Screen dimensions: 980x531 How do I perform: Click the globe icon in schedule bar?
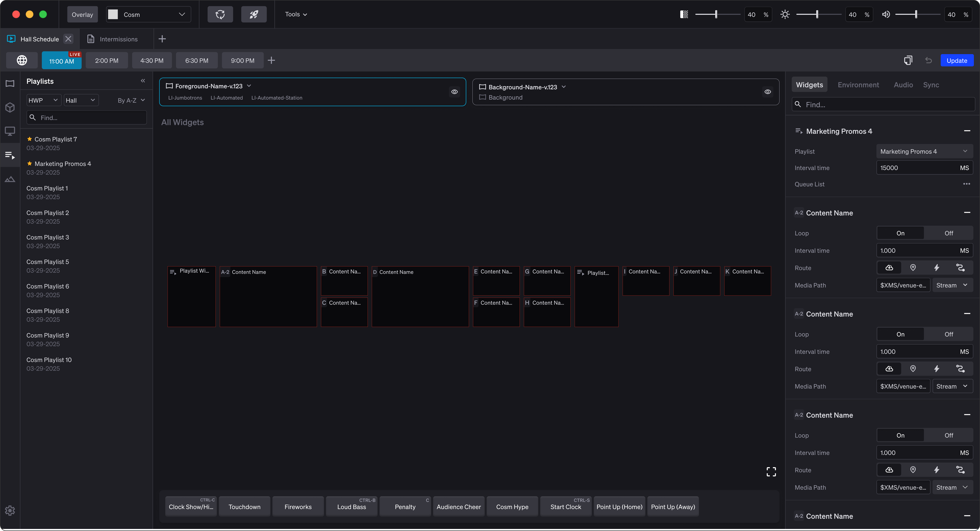coord(22,60)
